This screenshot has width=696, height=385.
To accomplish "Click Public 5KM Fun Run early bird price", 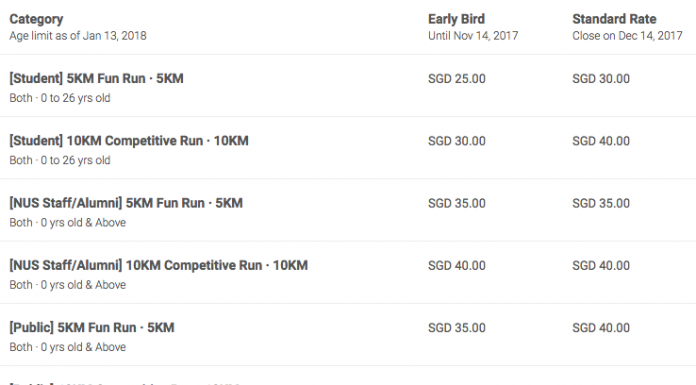I will click(457, 328).
